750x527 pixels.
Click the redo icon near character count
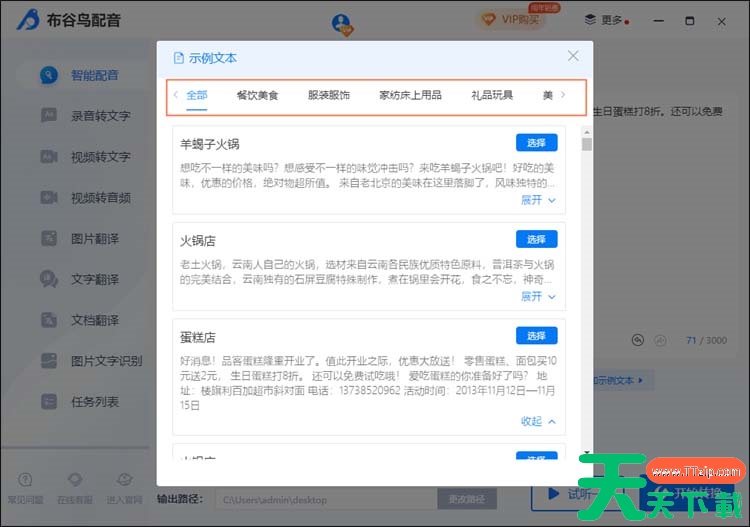point(661,340)
